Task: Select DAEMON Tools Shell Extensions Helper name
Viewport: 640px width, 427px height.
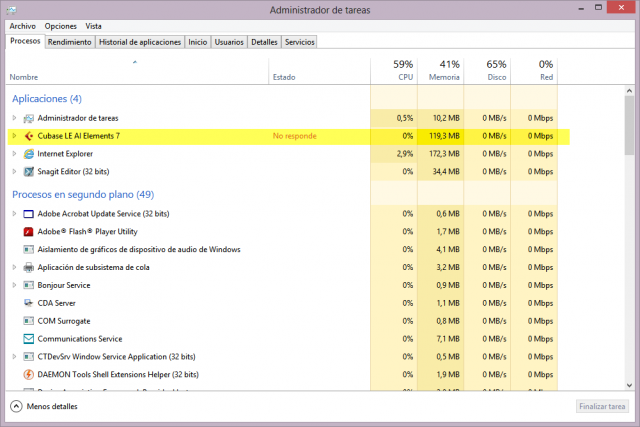Action: click(x=118, y=375)
